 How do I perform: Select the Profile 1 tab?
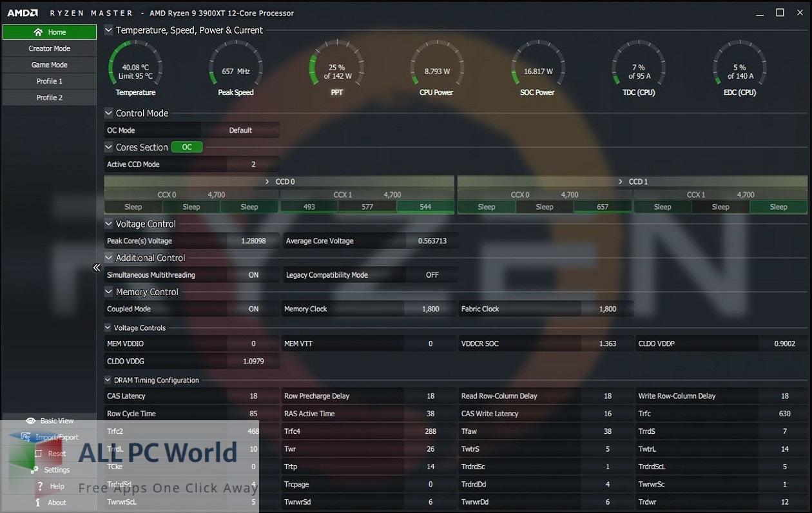point(50,81)
